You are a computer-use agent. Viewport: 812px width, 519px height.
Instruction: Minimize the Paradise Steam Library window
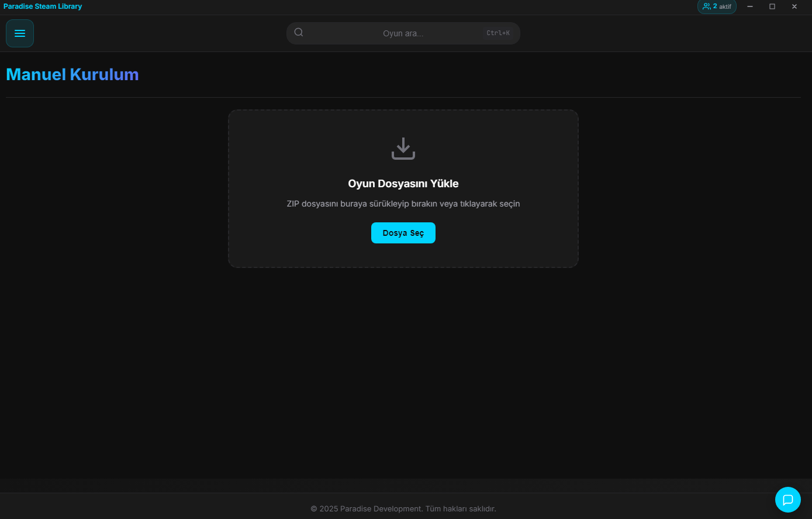(x=750, y=6)
